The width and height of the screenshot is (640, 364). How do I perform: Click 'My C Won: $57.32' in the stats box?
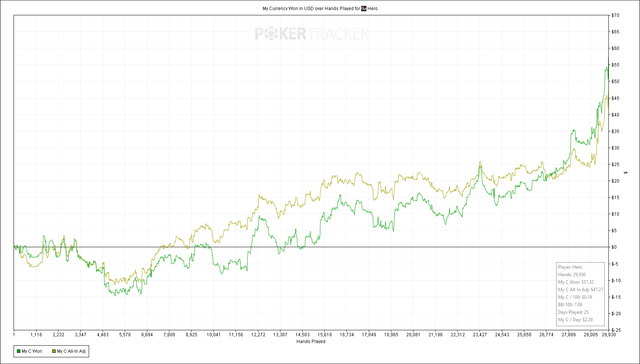pyautogui.click(x=576, y=282)
